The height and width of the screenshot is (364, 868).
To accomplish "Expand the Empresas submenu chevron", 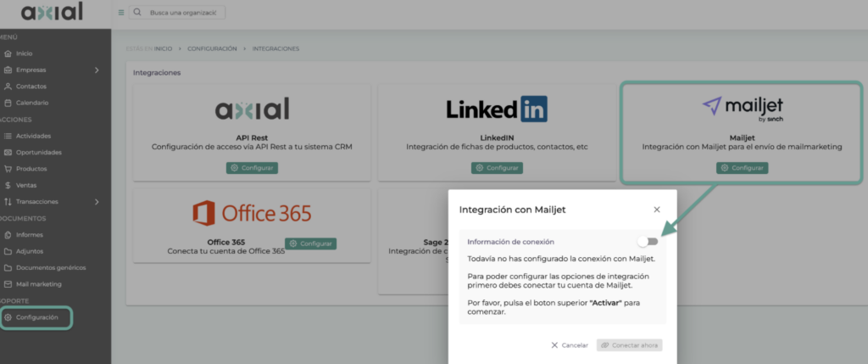I will (x=97, y=70).
